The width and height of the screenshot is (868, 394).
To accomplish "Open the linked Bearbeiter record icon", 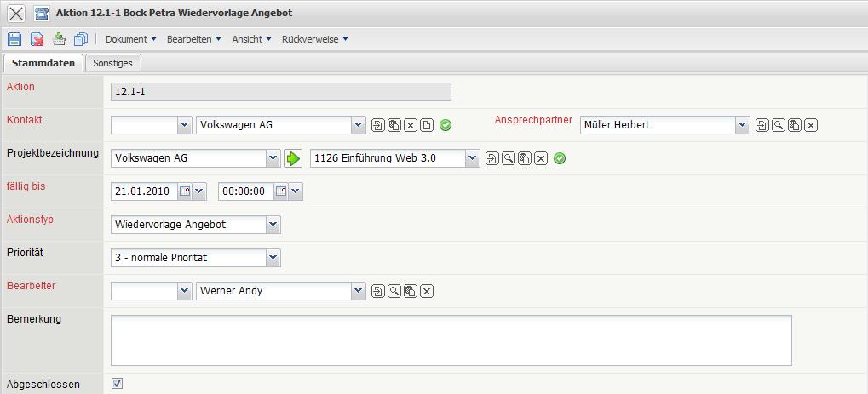I will click(377, 292).
